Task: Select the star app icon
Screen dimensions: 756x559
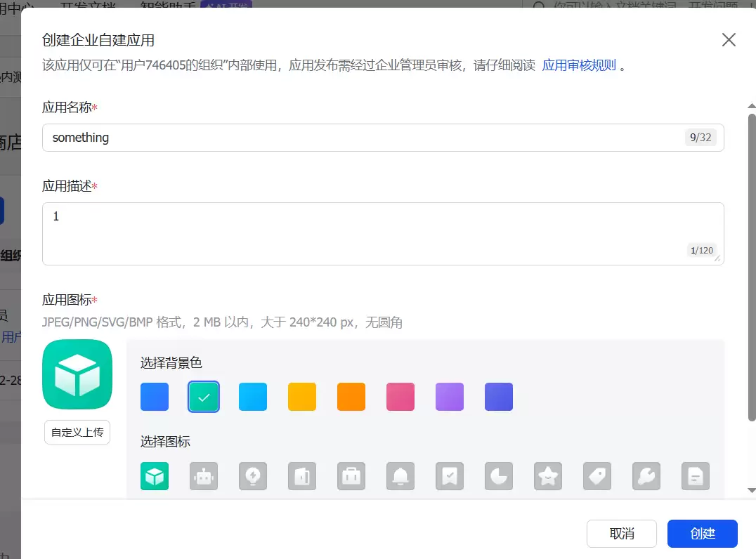Action: coord(548,476)
